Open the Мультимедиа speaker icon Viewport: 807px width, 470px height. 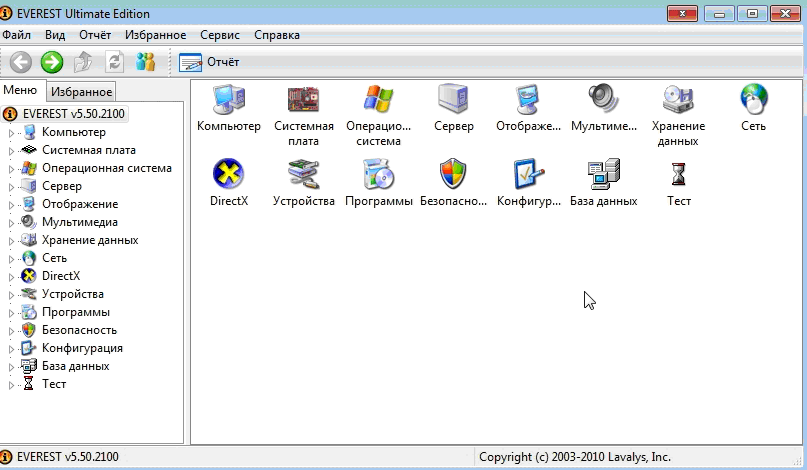pos(603,99)
